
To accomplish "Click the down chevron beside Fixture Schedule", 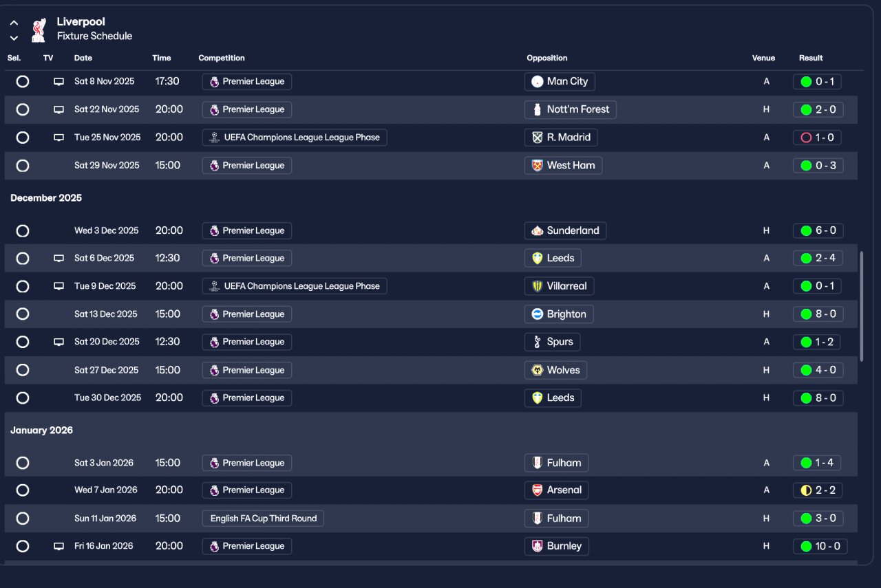I will [x=14, y=38].
